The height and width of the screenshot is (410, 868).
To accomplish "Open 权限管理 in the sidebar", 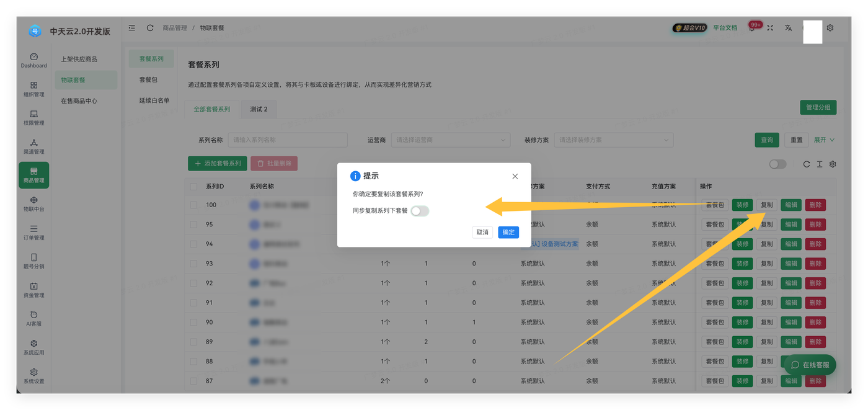I will click(33, 118).
